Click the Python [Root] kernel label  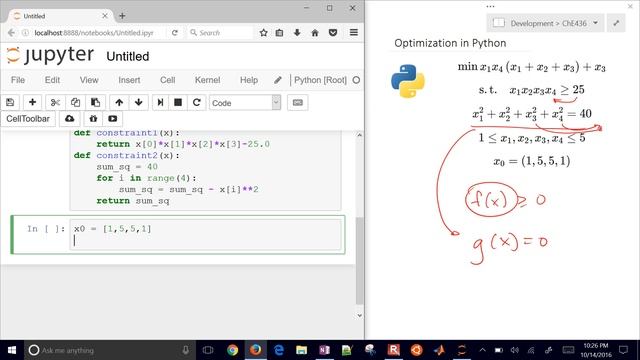click(x=320, y=80)
